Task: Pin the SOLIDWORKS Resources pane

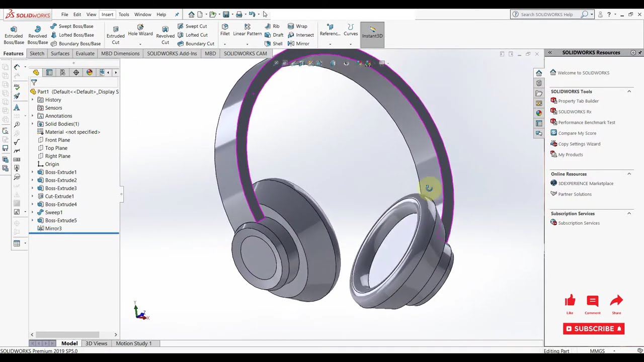Action: click(x=640, y=52)
